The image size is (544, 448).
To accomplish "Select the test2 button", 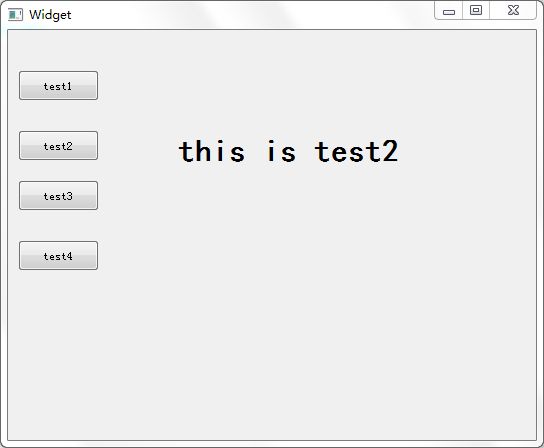I will [58, 146].
